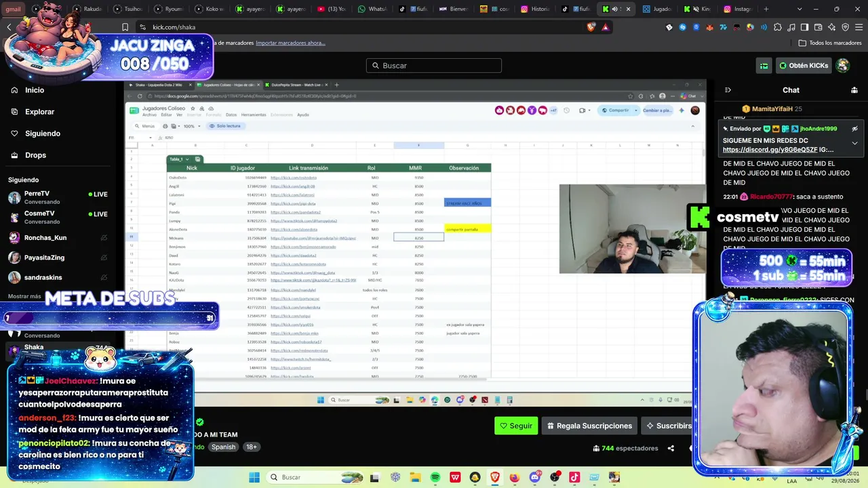Open Ronchas_Kun channel in the following list
Image resolution: width=868 pixels, height=488 pixels.
tap(58, 238)
